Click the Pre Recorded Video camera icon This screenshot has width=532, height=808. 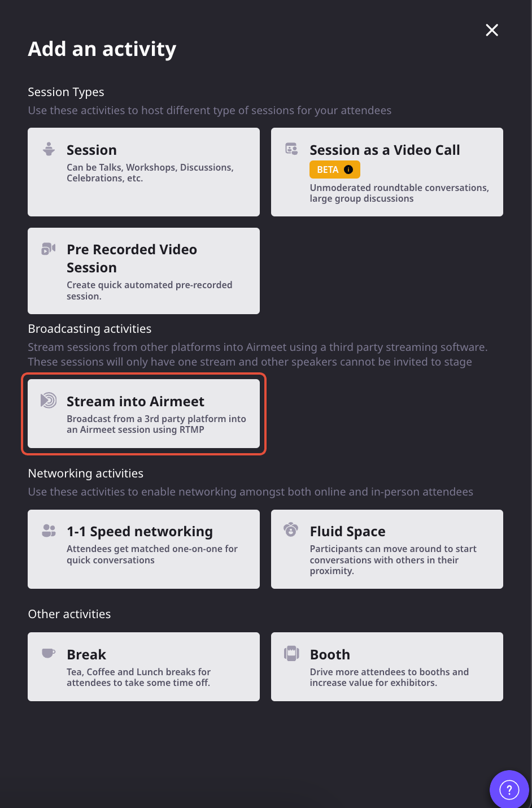point(49,249)
